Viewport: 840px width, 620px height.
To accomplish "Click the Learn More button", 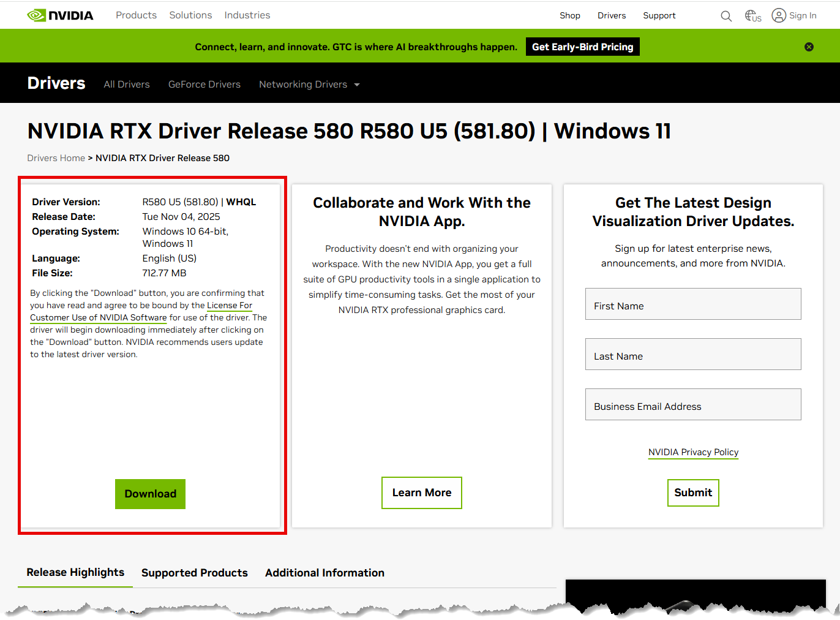I will point(421,493).
